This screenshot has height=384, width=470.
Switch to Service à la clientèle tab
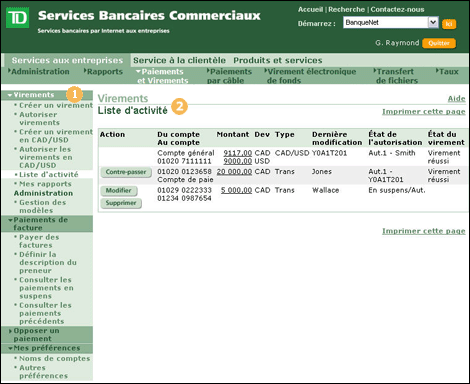click(x=179, y=61)
